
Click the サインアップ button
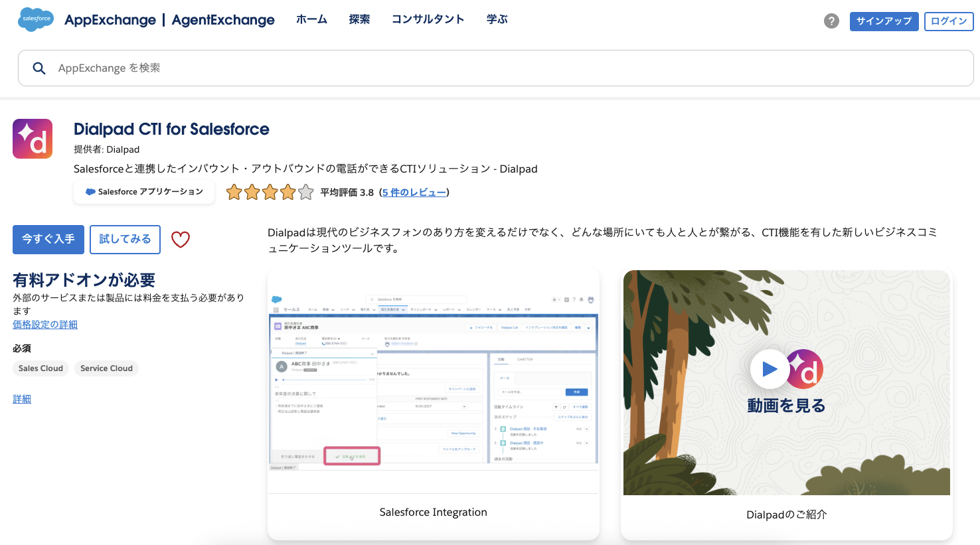pos(884,21)
